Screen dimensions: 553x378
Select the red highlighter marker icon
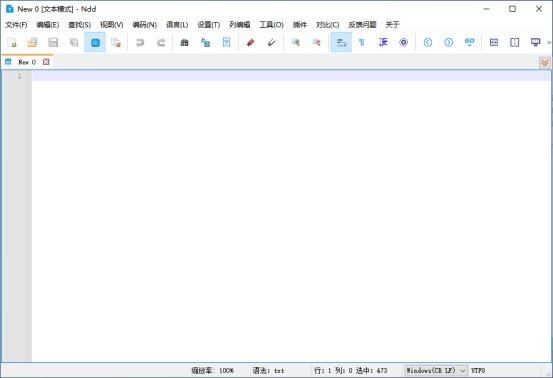click(x=250, y=43)
